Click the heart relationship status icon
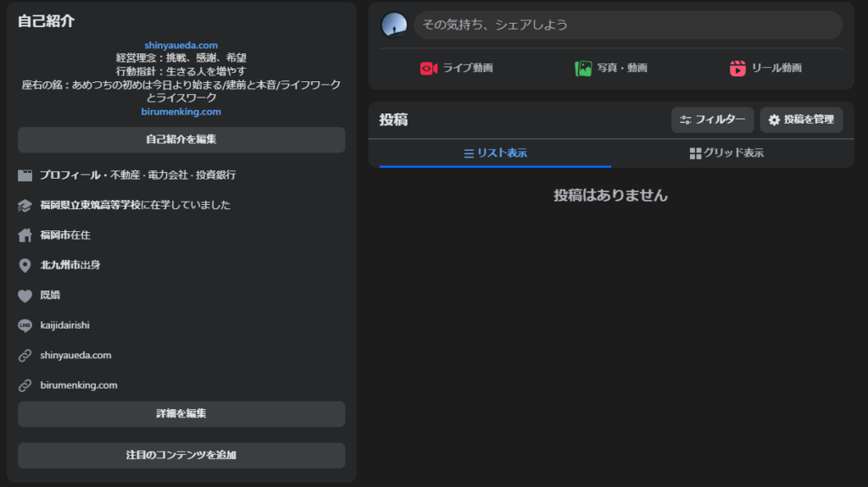This screenshot has width=868, height=487. coord(25,296)
